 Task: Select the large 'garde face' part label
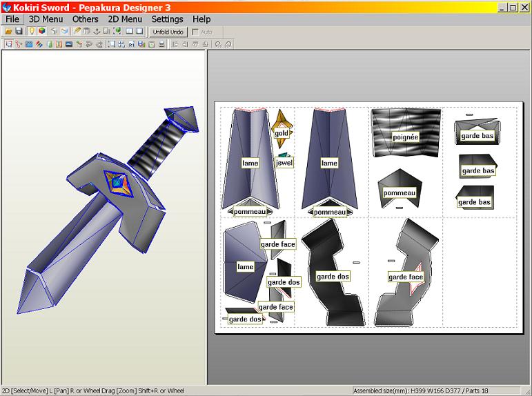click(406, 277)
